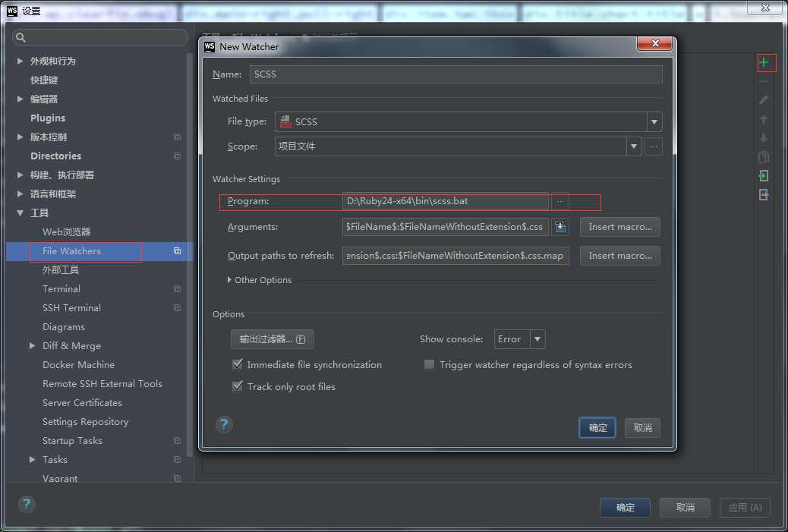
Task: Click project-level icon beside Startup Tasks
Action: [177, 441]
